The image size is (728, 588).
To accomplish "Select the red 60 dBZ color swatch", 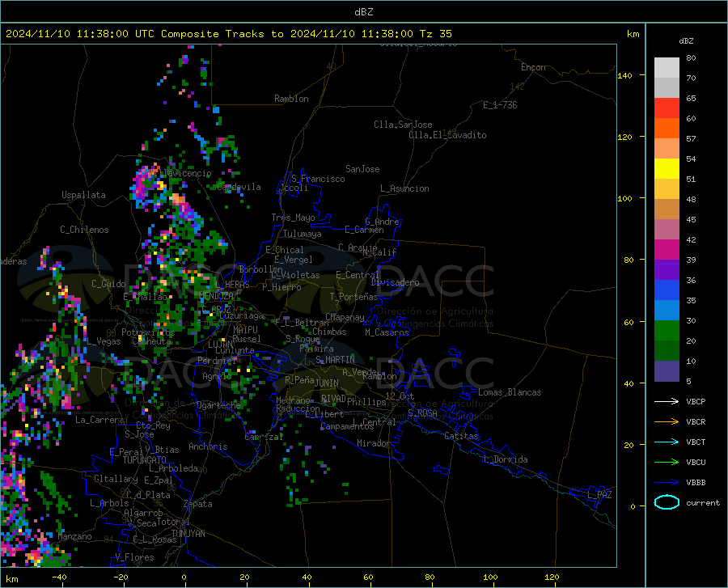I will point(667,108).
